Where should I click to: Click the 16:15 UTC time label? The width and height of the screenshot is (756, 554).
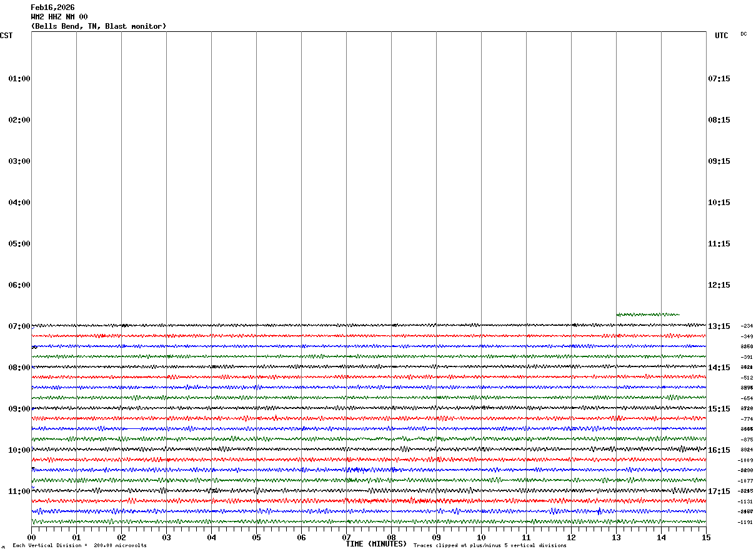click(719, 450)
